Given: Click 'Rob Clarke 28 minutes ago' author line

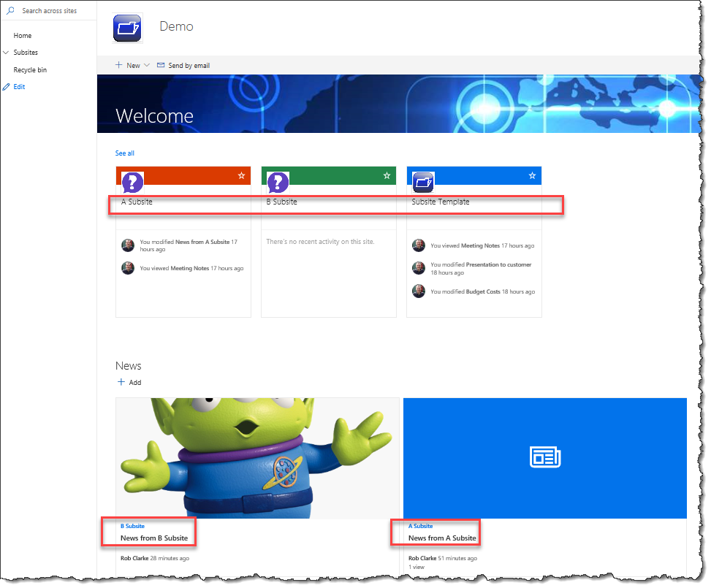Looking at the screenshot, I should (155, 558).
